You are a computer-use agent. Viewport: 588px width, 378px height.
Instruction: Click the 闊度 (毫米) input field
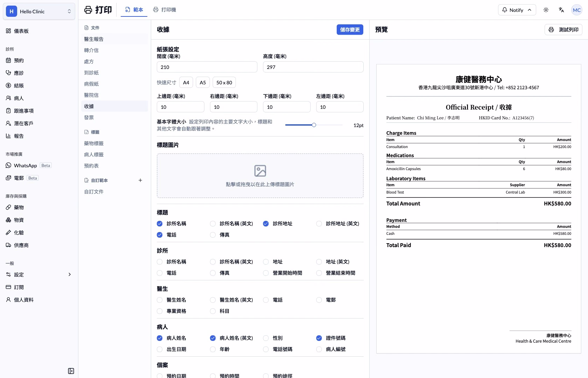point(207,67)
